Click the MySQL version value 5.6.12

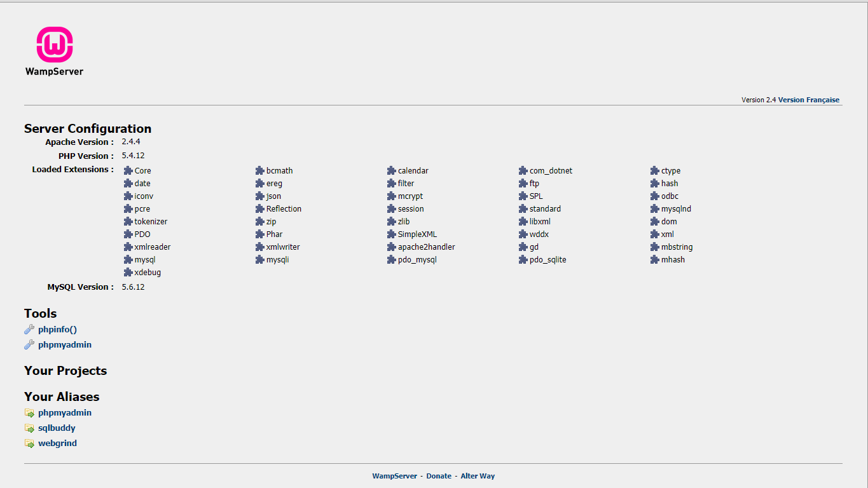134,287
